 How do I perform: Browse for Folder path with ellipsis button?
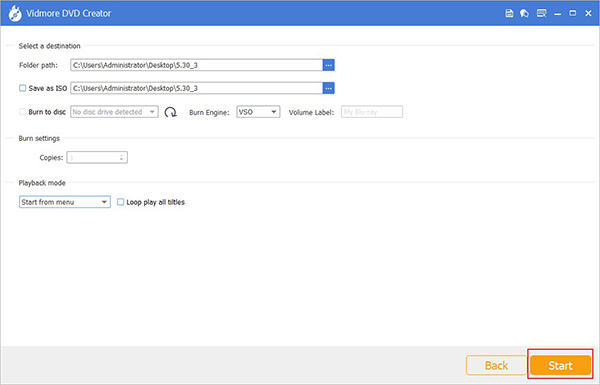point(328,65)
